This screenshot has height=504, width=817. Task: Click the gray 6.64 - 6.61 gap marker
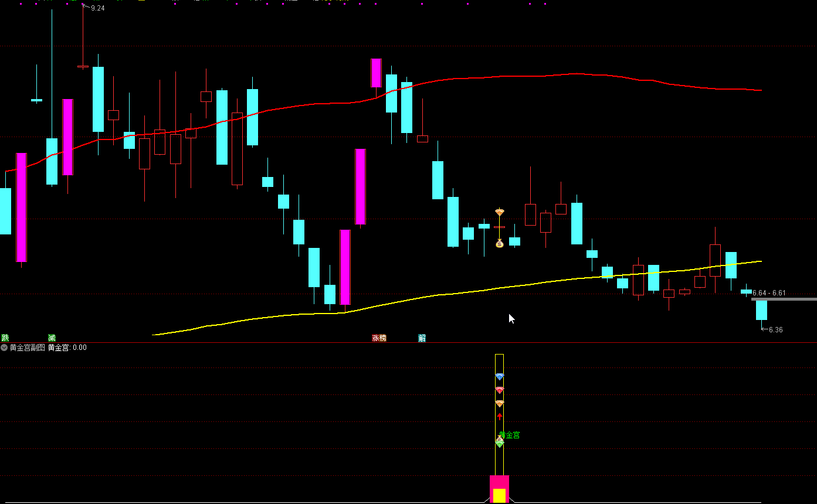click(x=784, y=299)
